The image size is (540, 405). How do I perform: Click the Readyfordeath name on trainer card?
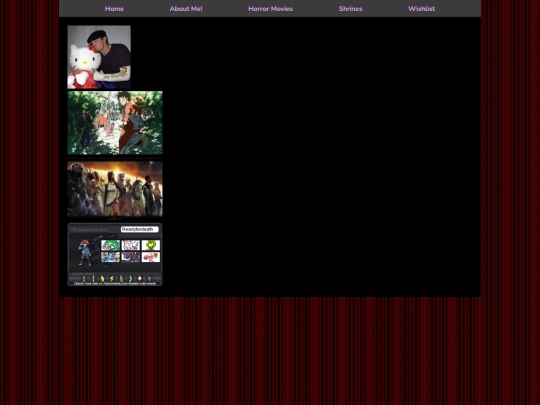pos(139,229)
